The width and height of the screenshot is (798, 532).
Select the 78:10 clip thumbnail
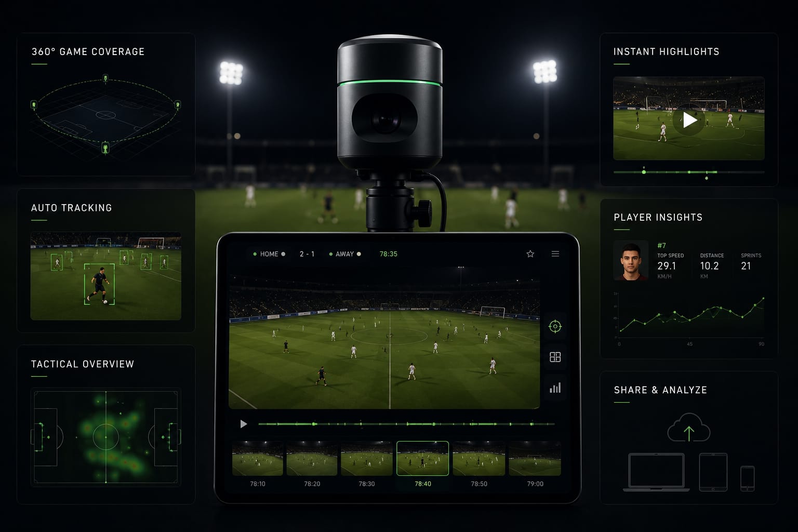click(x=258, y=458)
